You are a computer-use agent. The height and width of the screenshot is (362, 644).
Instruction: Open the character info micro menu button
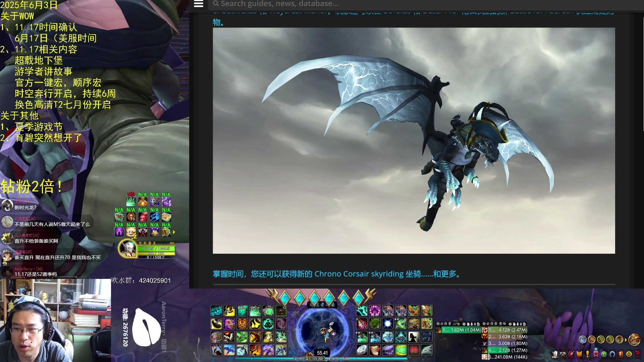[x=555, y=354]
